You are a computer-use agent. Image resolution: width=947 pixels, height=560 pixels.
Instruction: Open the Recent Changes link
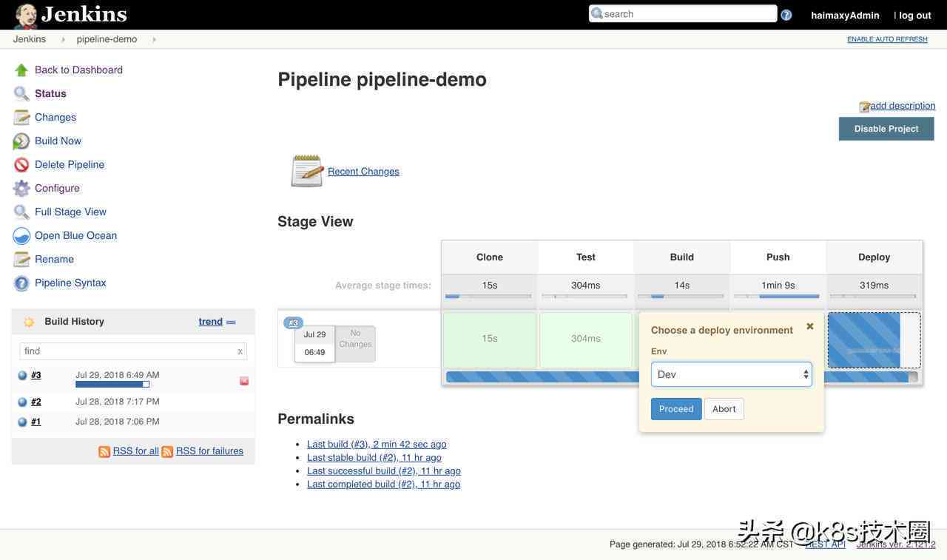(363, 172)
